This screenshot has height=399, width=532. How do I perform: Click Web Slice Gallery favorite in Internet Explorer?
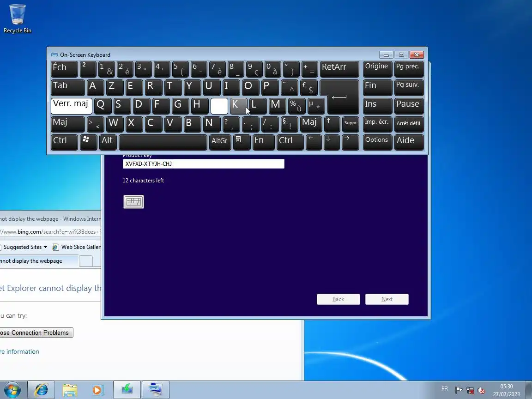click(77, 247)
